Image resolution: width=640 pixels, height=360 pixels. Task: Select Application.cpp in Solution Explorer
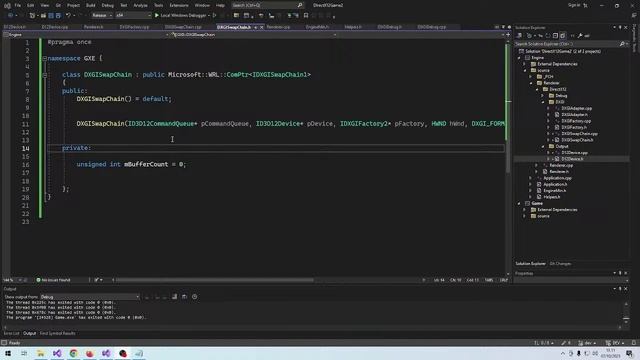click(x=557, y=178)
